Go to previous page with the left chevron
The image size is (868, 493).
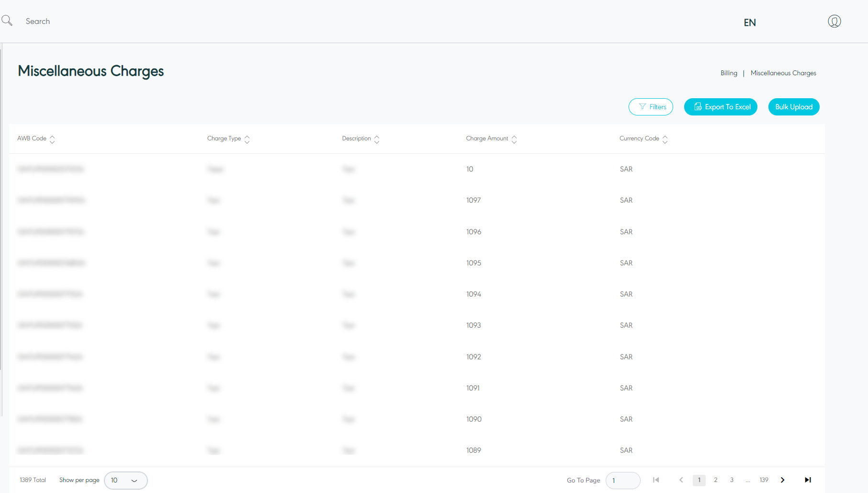click(681, 480)
